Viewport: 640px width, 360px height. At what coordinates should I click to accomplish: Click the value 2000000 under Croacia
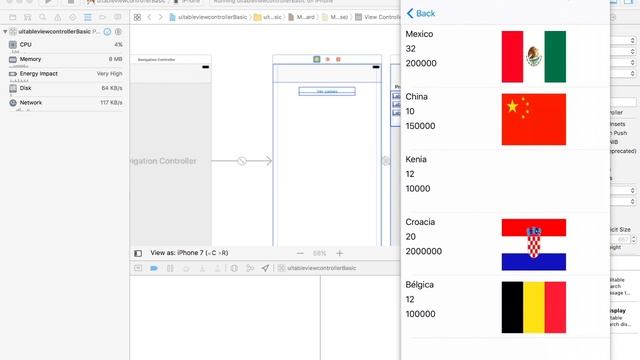[x=424, y=251]
